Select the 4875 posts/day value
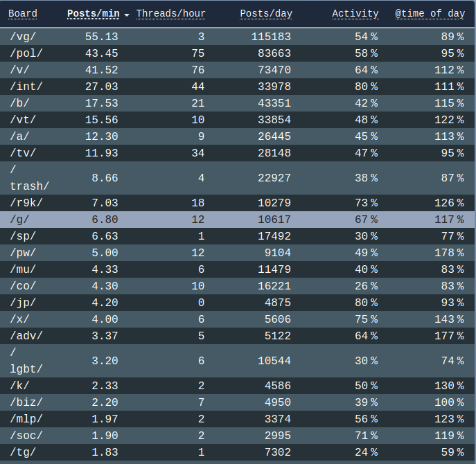Image resolution: width=476 pixels, height=464 pixels. coord(278,303)
